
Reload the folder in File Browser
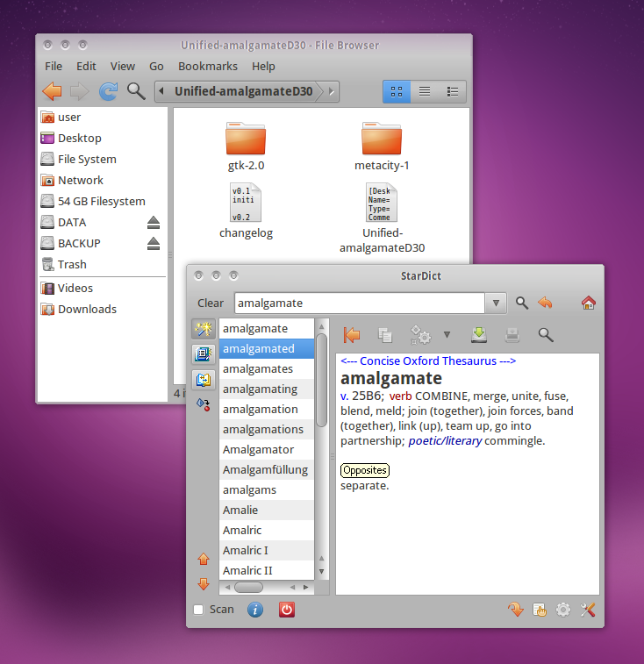tap(108, 91)
